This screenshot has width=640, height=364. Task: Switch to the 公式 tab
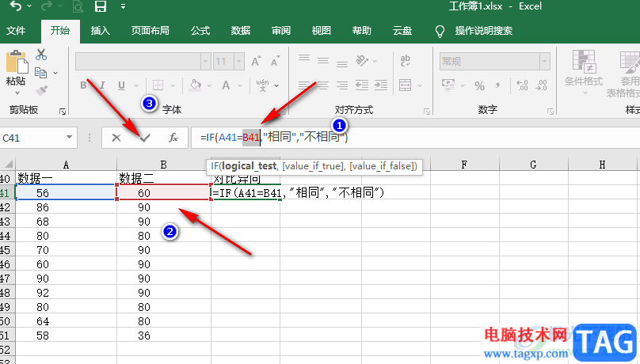[200, 31]
